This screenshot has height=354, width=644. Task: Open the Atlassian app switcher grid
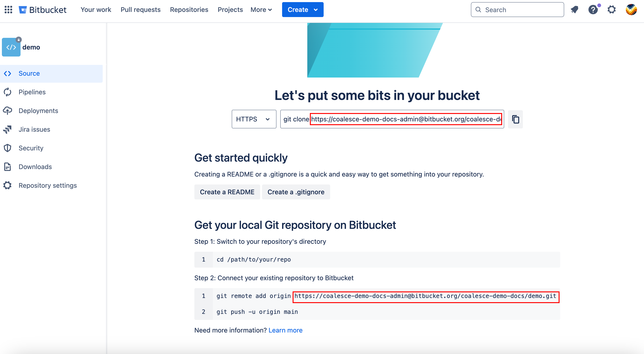pyautogui.click(x=8, y=10)
